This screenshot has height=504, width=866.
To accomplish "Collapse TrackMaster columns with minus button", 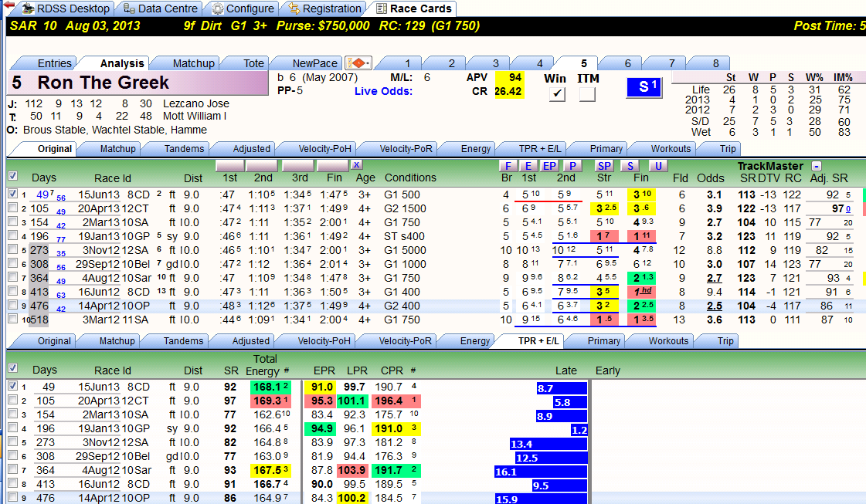I will tap(817, 166).
